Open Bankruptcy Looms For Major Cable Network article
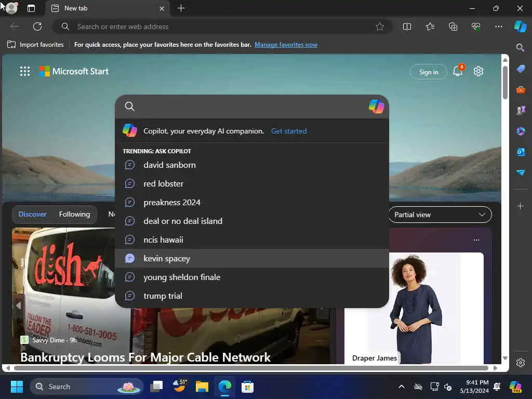Image resolution: width=532 pixels, height=399 pixels. pos(145,357)
